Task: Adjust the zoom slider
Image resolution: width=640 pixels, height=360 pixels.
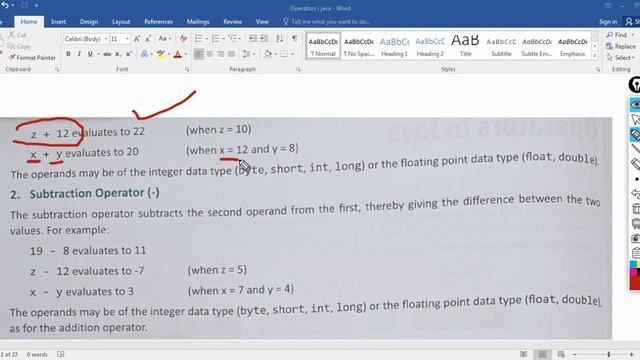Action: tap(609, 354)
